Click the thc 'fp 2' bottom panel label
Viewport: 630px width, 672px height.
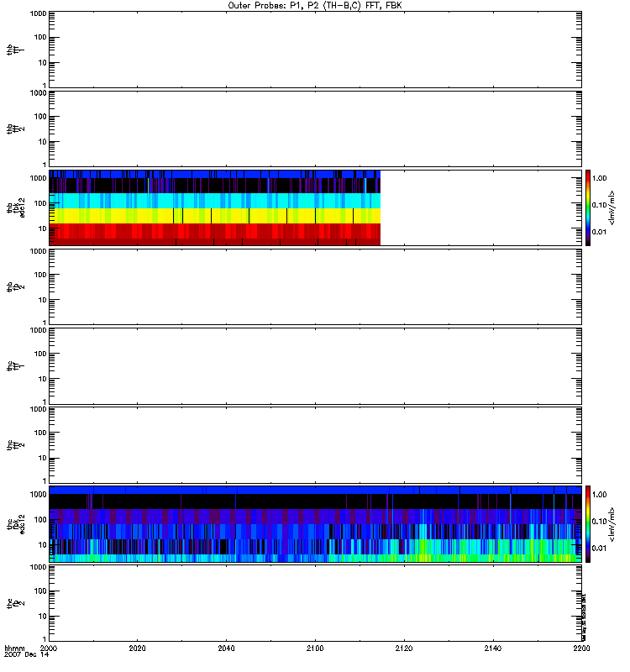[x=15, y=603]
